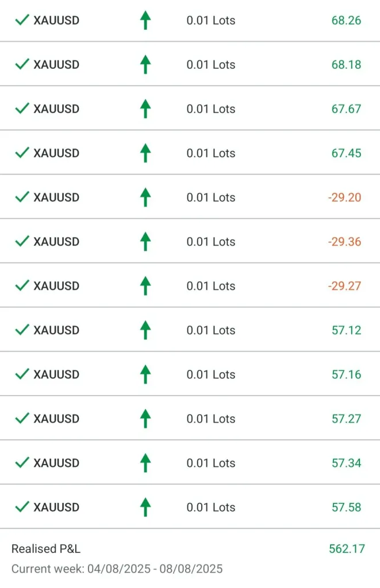Image resolution: width=380 pixels, height=588 pixels.
Task: Click the checkmark icon on the 57.12 trade
Action: (x=22, y=330)
